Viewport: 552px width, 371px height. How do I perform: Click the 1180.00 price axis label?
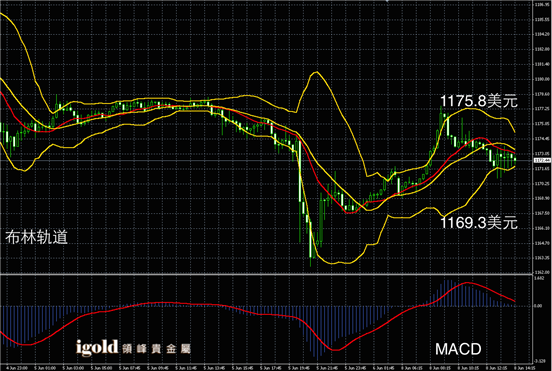[x=542, y=79]
